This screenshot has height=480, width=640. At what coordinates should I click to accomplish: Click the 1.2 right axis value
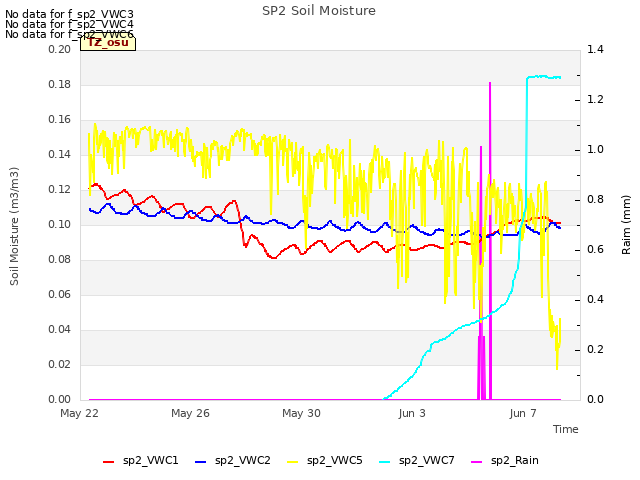pos(595,100)
